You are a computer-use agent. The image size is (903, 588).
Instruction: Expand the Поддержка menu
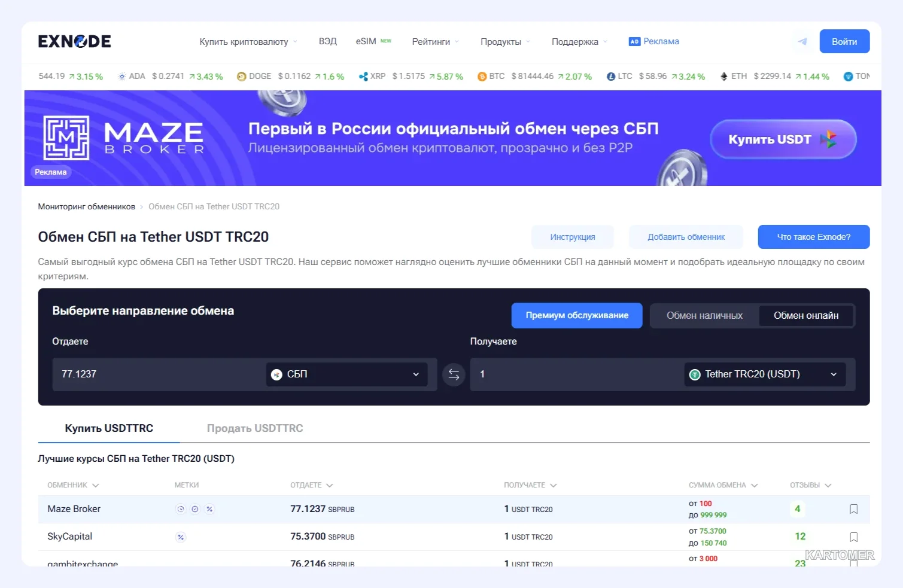point(580,42)
